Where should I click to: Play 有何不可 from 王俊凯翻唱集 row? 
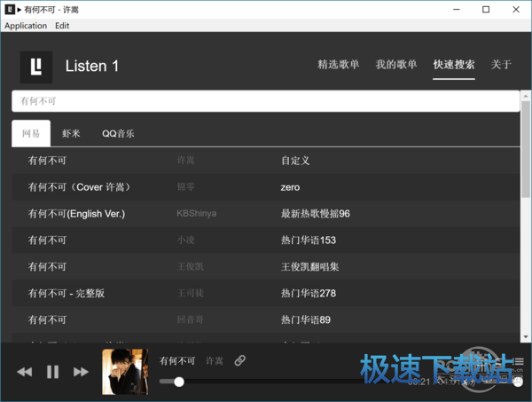pos(47,266)
